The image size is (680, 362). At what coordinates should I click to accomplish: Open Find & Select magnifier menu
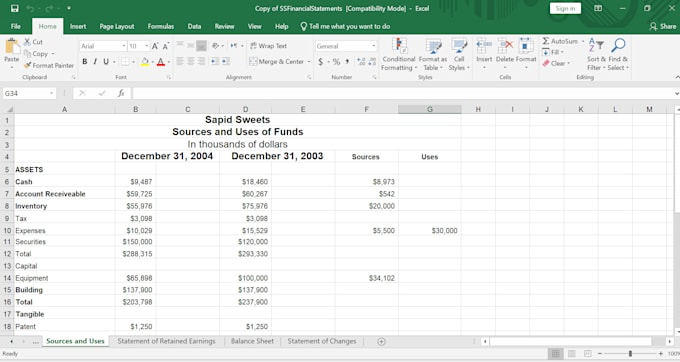click(x=618, y=54)
